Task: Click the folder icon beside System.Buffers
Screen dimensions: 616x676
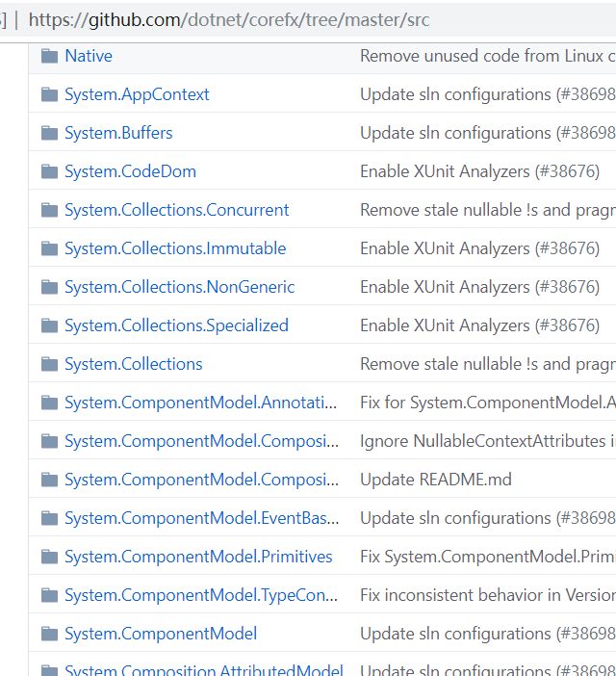Action: (x=49, y=133)
